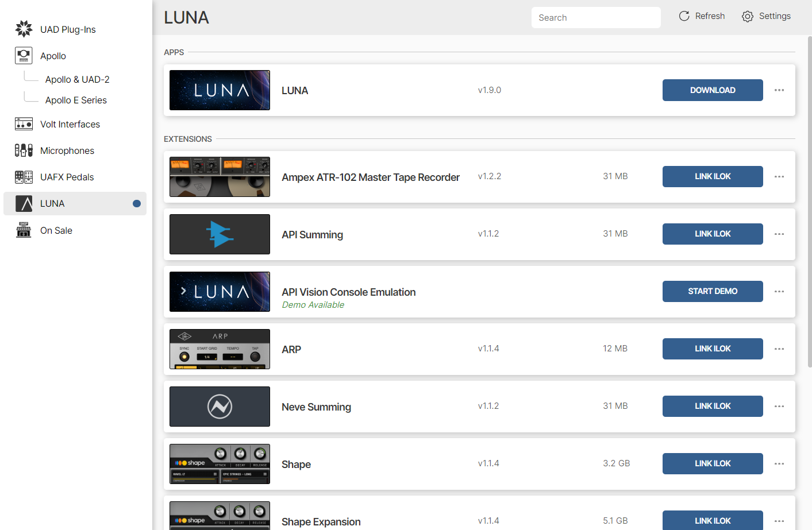
Task: Open more options for API Summing row
Action: (779, 234)
